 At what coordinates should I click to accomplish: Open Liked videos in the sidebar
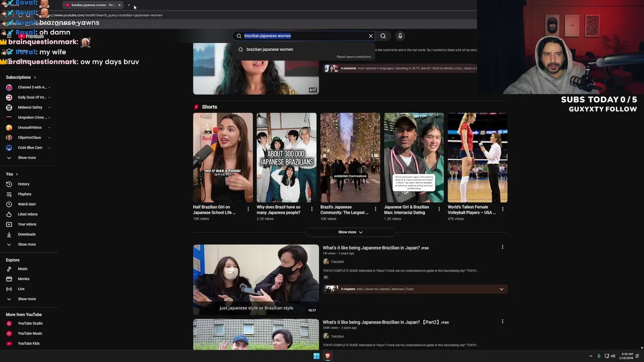pos(28,214)
